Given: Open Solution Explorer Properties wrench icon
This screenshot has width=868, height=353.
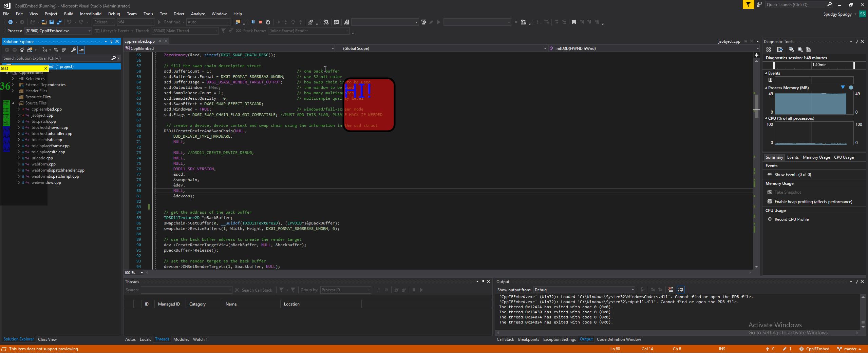Looking at the screenshot, I should (73, 50).
